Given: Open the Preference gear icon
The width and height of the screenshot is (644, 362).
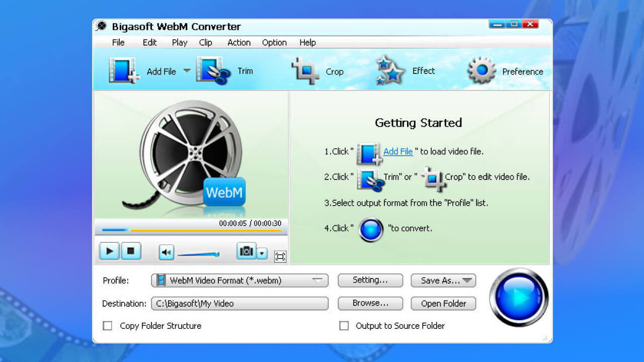Looking at the screenshot, I should 482,71.
